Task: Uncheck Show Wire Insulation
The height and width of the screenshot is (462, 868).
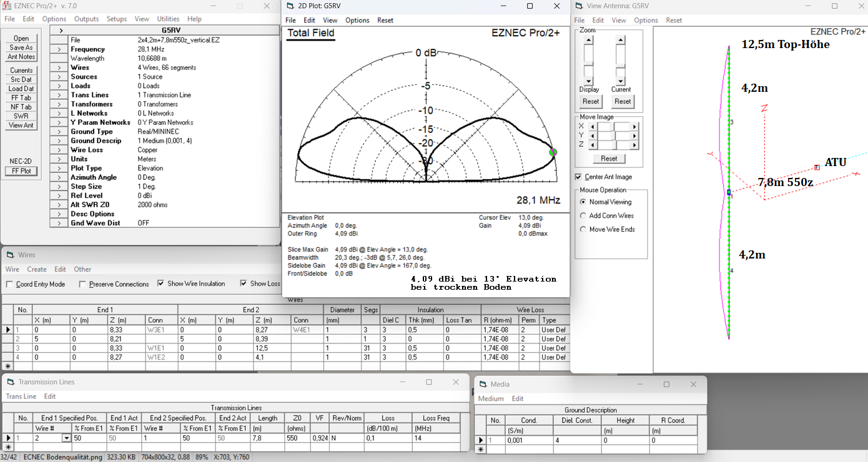Action: coord(162,283)
